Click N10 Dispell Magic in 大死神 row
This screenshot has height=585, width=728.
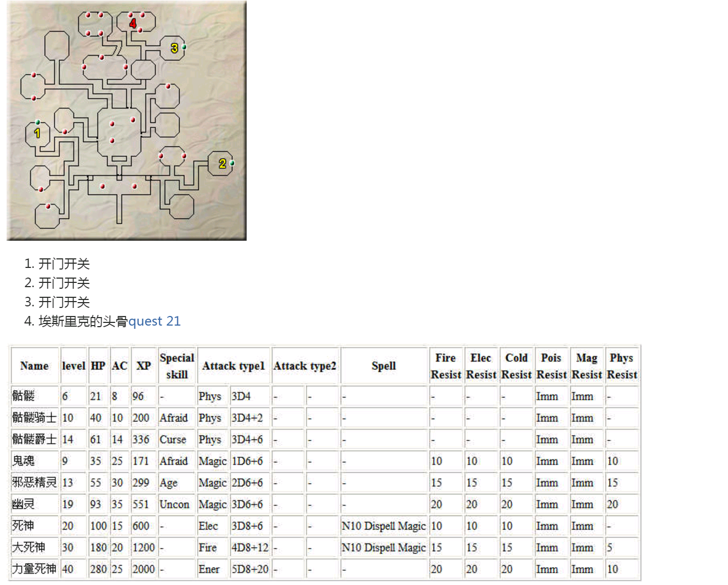point(383,547)
